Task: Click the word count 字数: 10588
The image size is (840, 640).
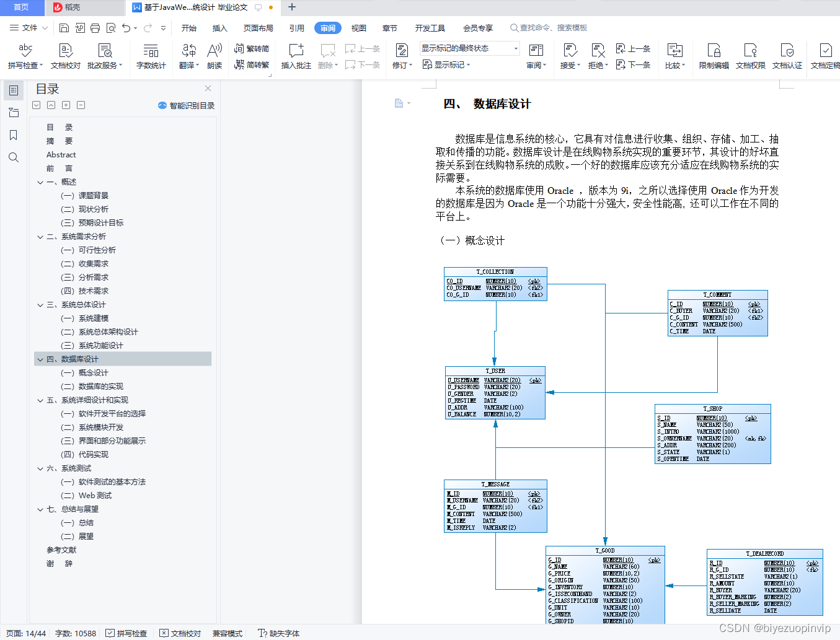Action: pos(76,633)
